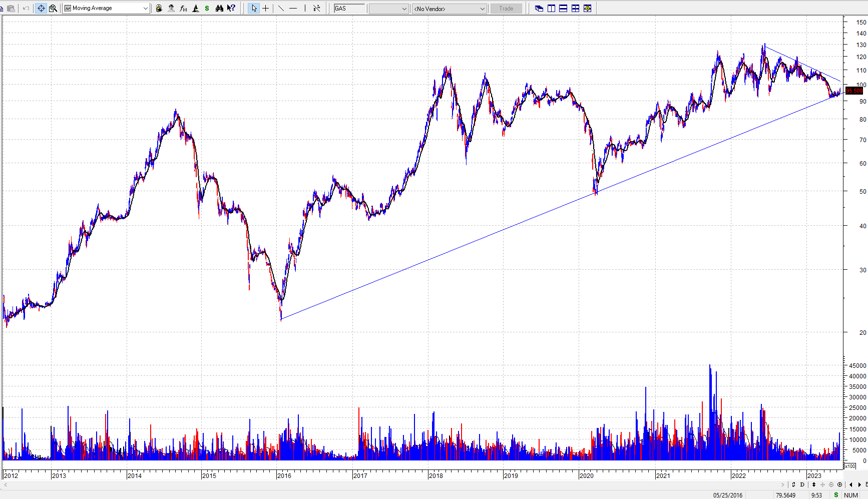Open the expert detective icon

point(171,8)
